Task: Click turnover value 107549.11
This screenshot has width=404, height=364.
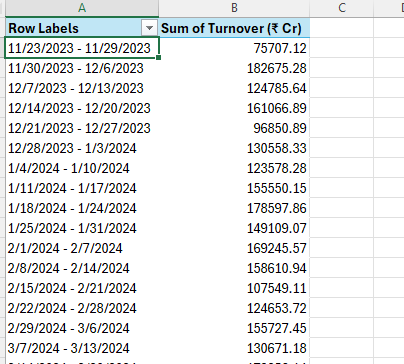Action: coord(234,288)
